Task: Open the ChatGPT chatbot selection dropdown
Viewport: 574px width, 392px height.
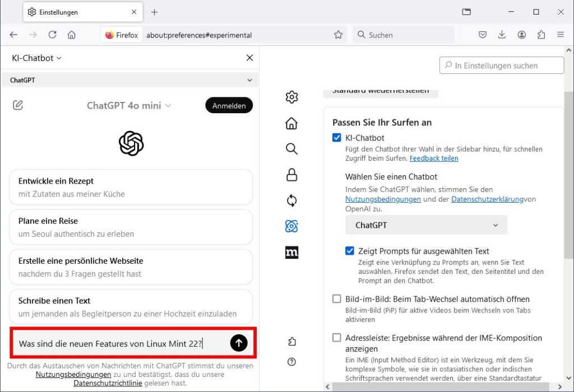Action: coord(426,225)
